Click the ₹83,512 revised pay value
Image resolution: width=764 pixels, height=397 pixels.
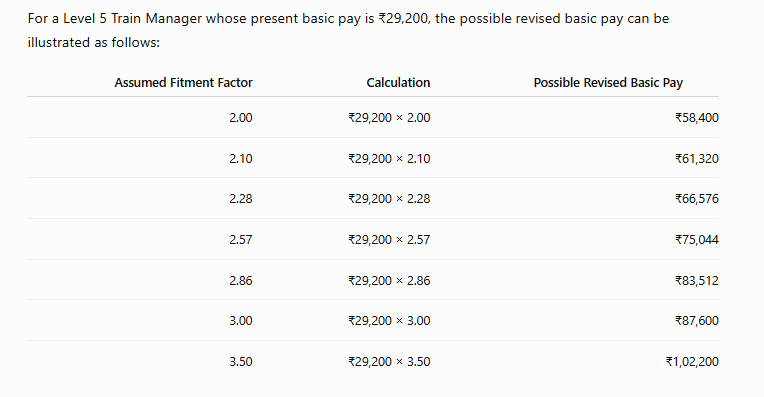(x=697, y=281)
